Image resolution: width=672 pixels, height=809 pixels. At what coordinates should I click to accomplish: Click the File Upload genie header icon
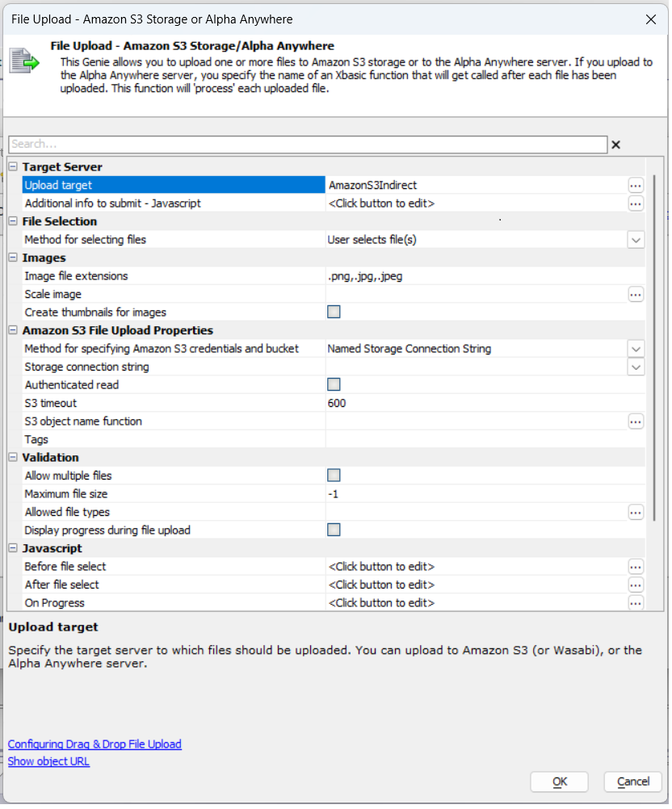tap(24, 61)
